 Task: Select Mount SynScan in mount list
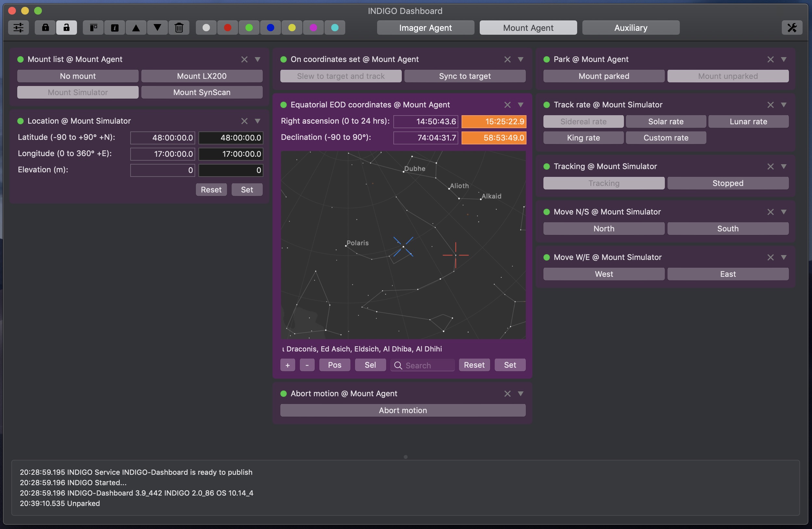[202, 92]
